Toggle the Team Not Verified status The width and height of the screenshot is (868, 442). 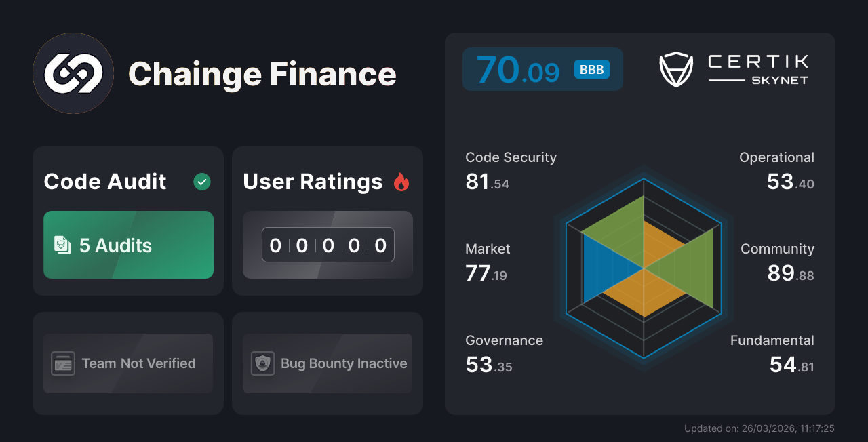tap(128, 363)
